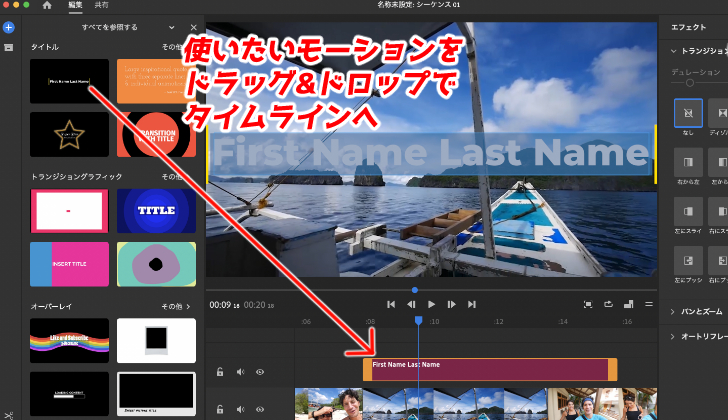The height and width of the screenshot is (420, 728).
Task: Mute the title track audio
Action: point(240,372)
